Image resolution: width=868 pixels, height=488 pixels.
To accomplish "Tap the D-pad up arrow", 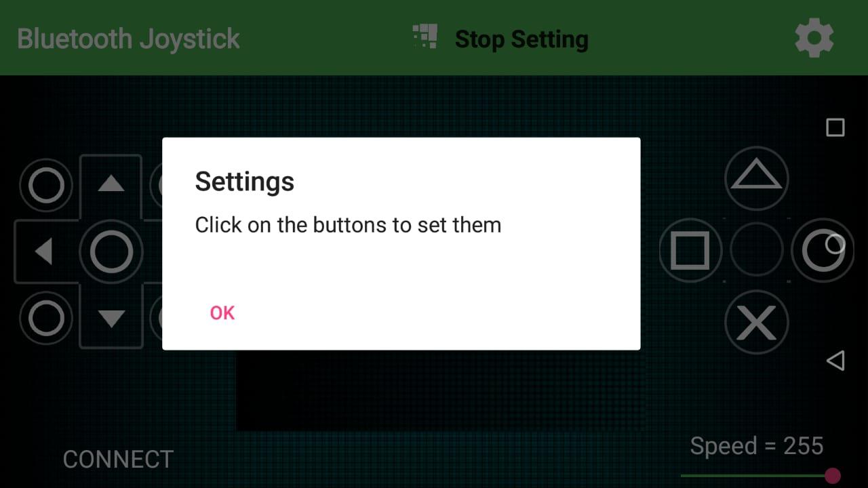I will point(111,184).
